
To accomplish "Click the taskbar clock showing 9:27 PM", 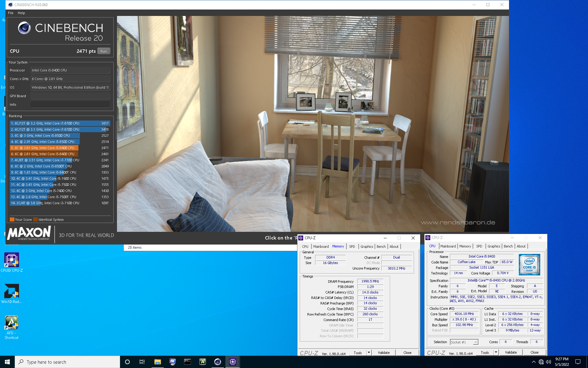I will (x=562, y=362).
